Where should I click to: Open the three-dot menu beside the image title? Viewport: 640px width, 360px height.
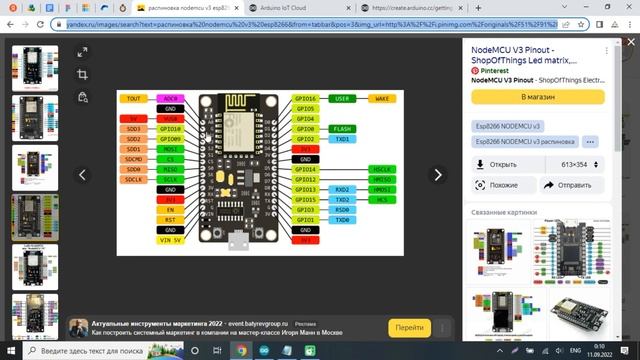(x=607, y=51)
